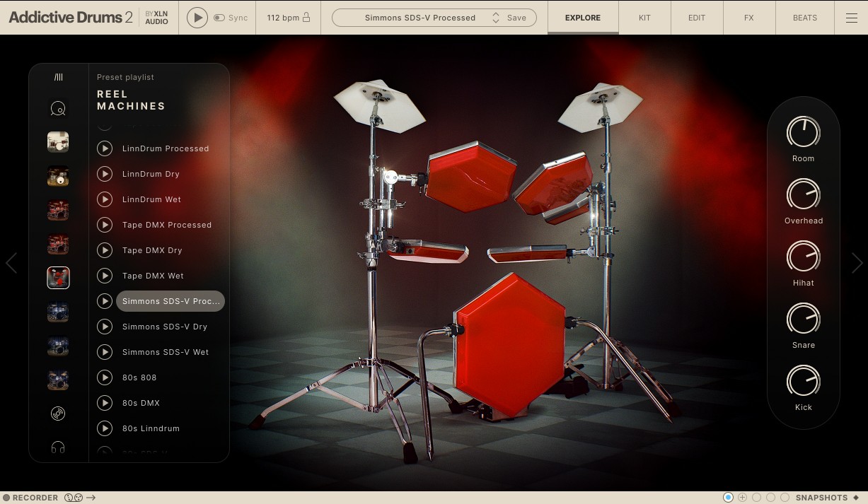This screenshot has width=868, height=504.
Task: Preview Tape DMX Wet with its play icon
Action: (105, 276)
